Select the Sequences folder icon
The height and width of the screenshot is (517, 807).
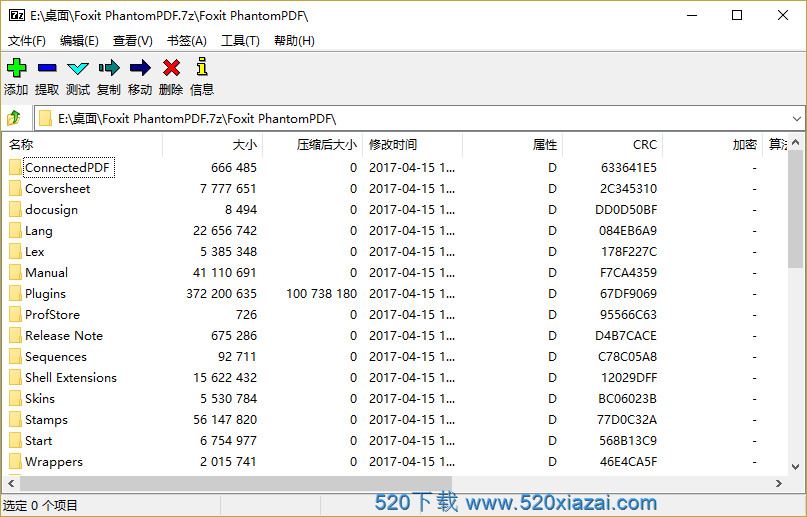[15, 356]
